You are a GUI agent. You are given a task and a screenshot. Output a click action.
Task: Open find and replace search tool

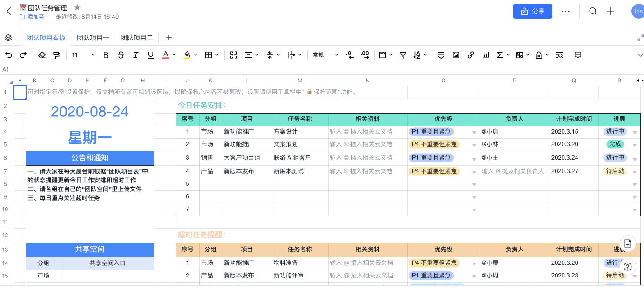click(x=560, y=55)
